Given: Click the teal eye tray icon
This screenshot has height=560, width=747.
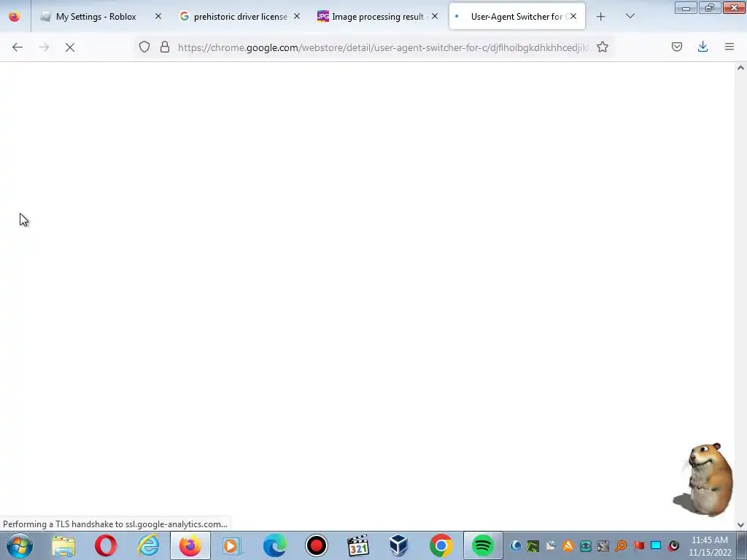Looking at the screenshot, I should [x=586, y=545].
